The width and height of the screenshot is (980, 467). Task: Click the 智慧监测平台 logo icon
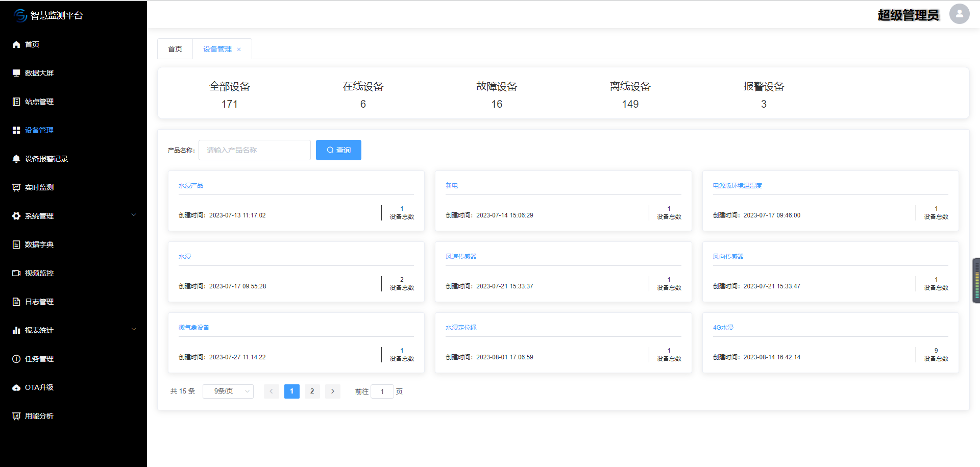click(20, 15)
